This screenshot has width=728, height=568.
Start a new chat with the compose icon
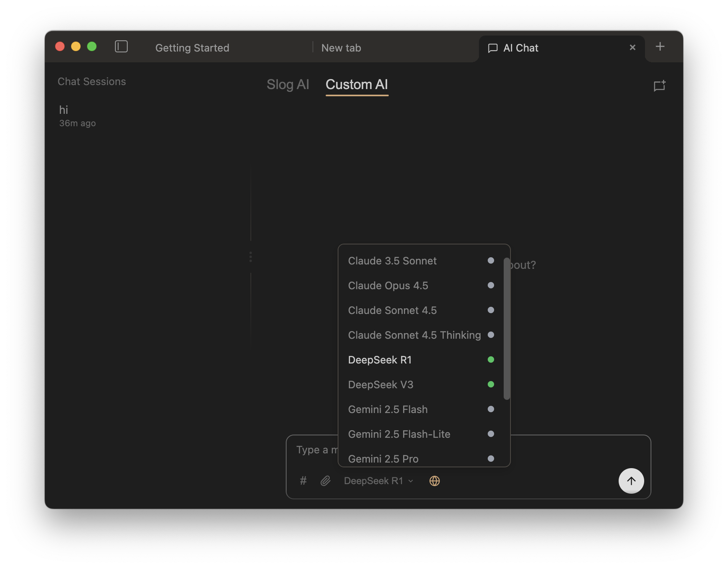point(659,85)
